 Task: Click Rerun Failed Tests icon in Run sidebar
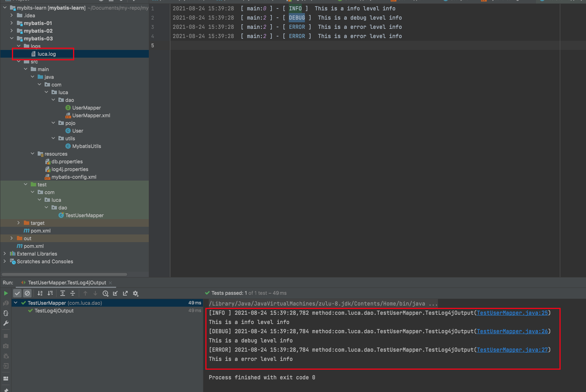(x=6, y=303)
